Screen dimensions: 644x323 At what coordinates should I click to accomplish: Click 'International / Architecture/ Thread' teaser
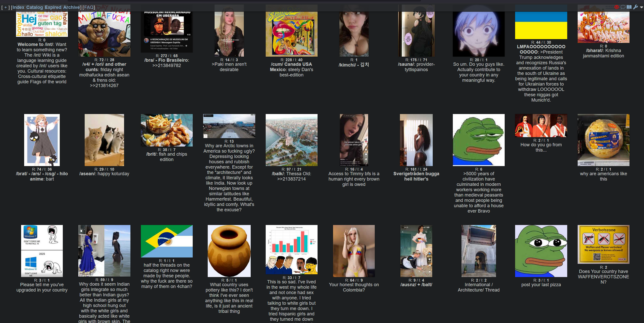pyautogui.click(x=479, y=287)
